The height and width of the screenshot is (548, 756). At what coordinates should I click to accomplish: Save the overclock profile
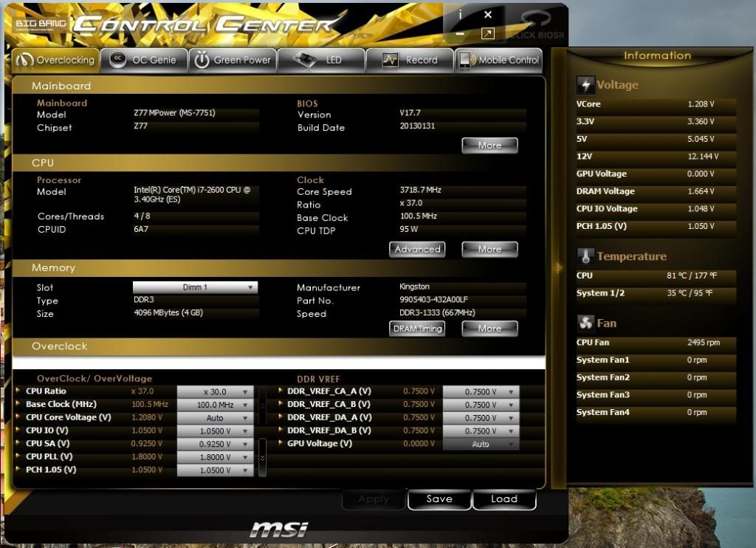point(439,499)
